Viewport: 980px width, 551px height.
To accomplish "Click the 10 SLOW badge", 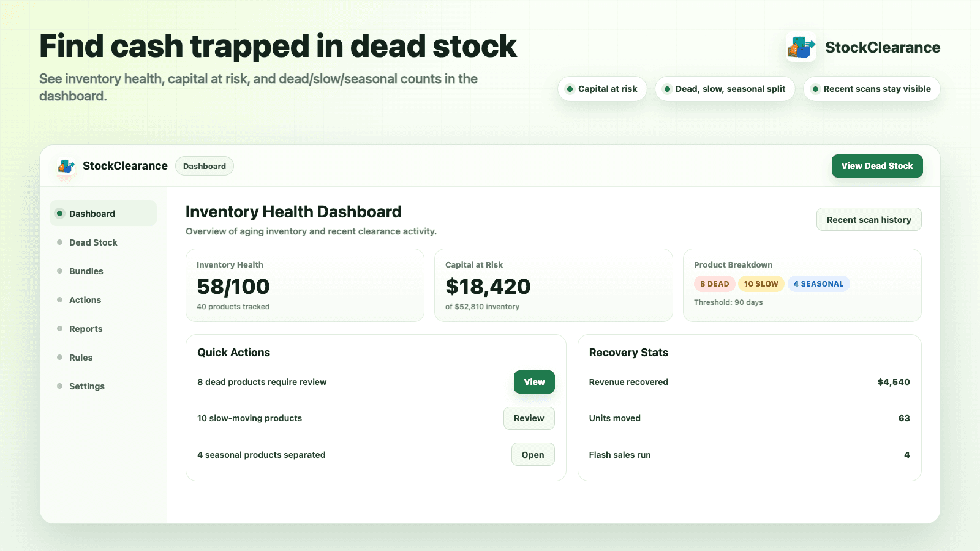I will 761,283.
